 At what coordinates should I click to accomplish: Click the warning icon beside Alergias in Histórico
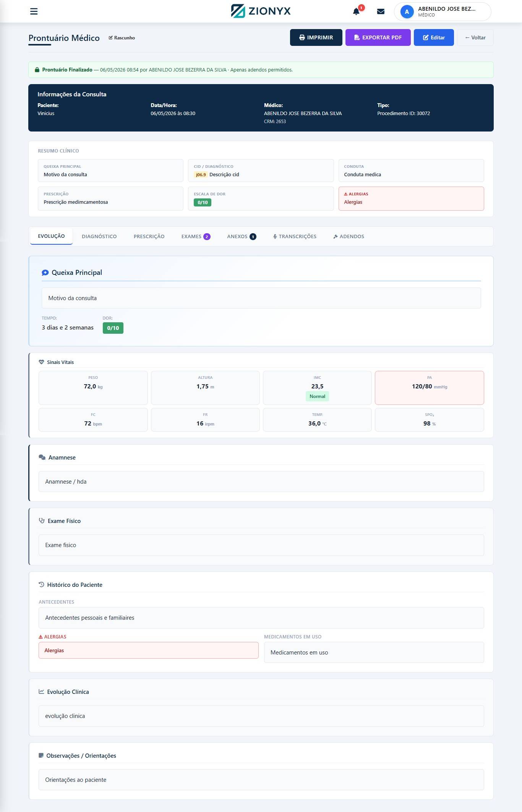41,637
